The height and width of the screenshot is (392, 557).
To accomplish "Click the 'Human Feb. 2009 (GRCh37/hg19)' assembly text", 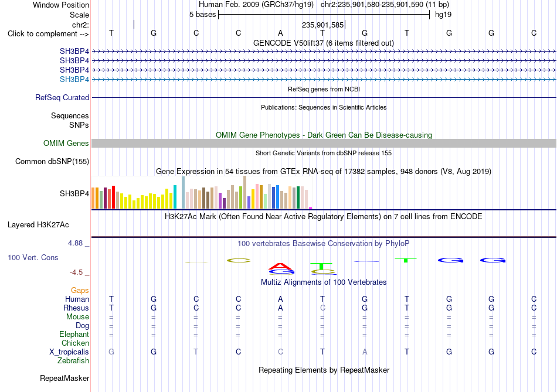I will coord(256,5).
